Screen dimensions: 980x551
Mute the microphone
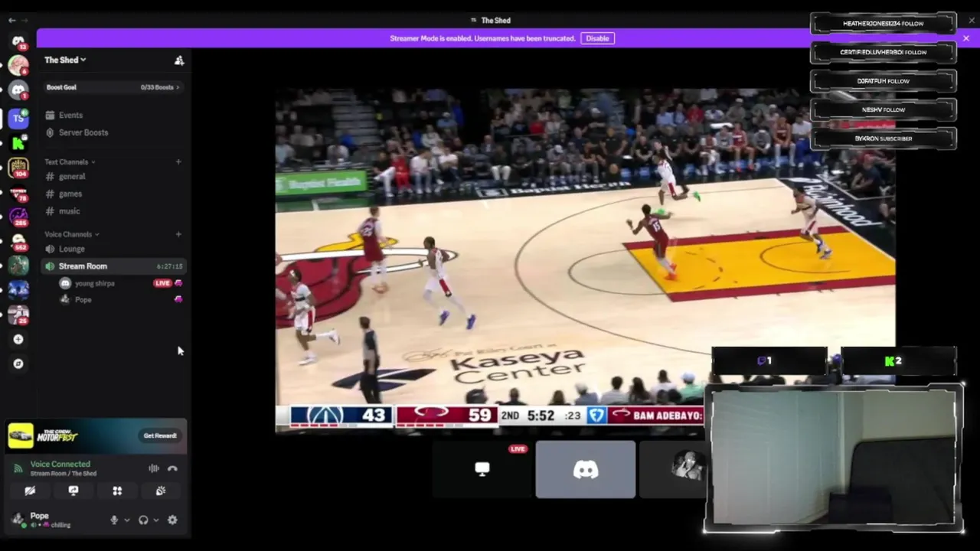coord(114,520)
